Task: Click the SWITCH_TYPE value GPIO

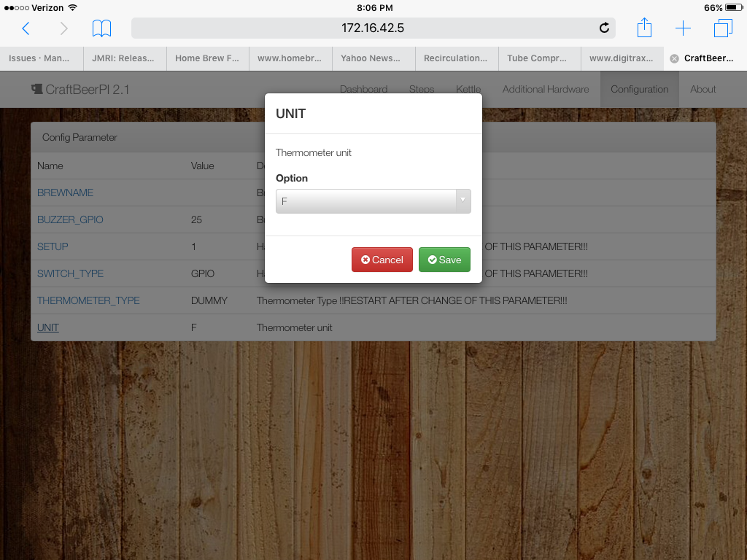Action: 203,274
